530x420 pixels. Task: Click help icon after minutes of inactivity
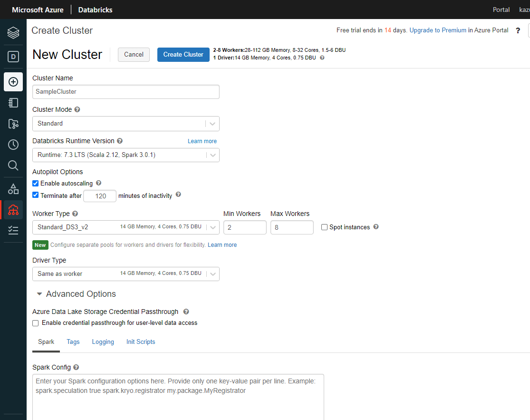(x=178, y=195)
